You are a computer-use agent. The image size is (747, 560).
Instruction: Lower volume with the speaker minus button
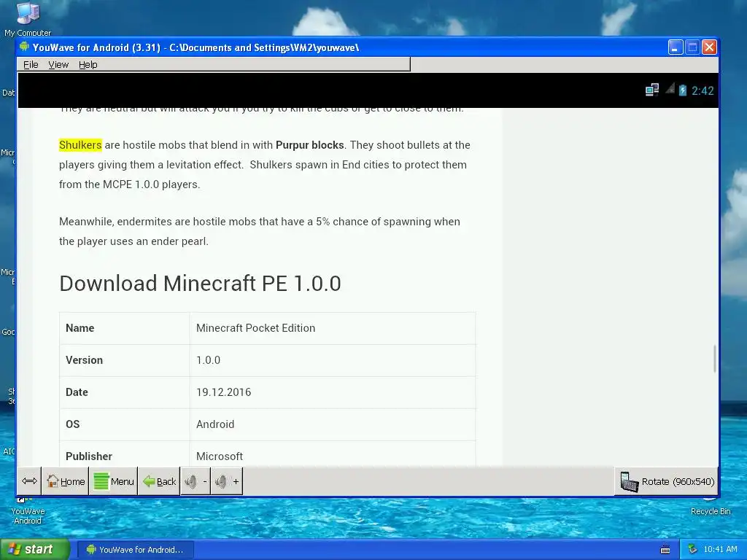[x=196, y=481]
